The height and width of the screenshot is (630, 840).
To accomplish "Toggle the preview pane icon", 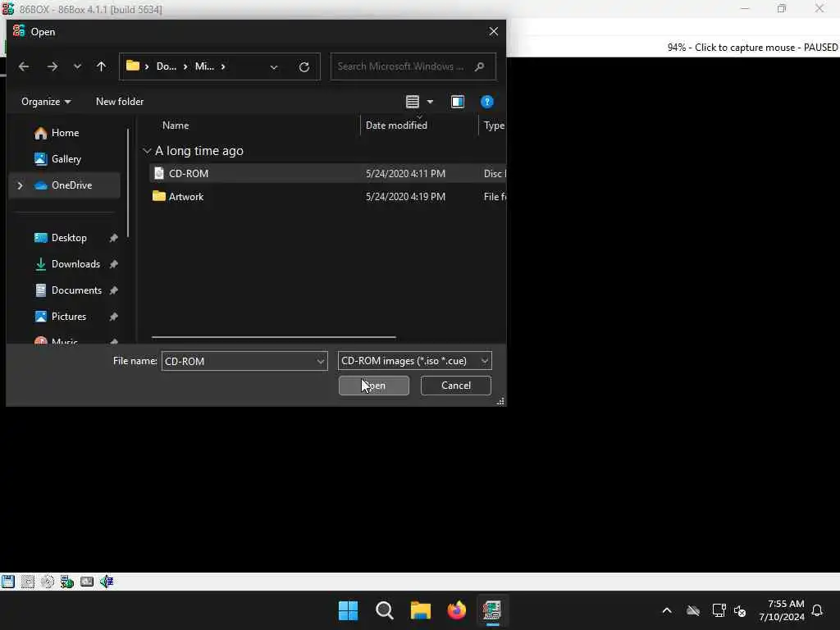I will coord(458,102).
